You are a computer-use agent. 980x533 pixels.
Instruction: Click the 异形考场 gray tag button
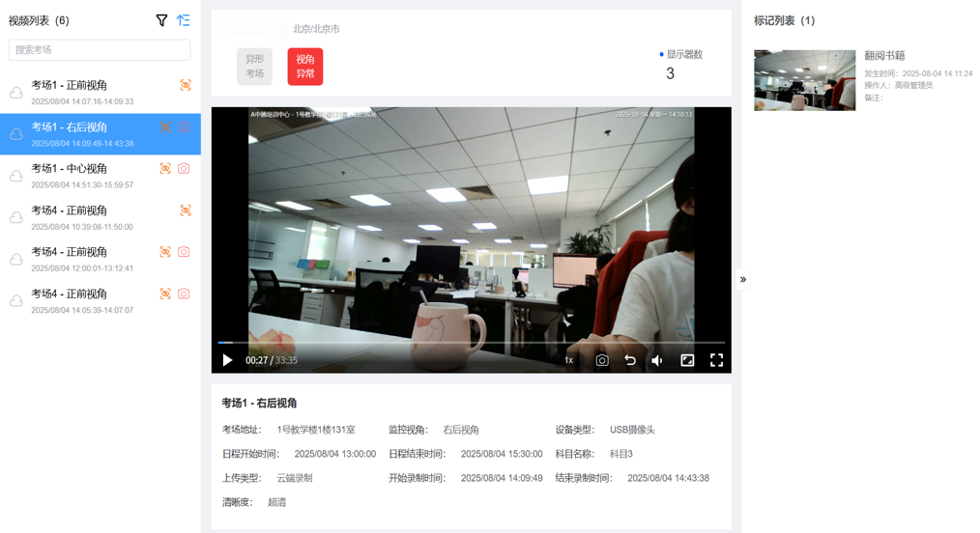pos(254,67)
